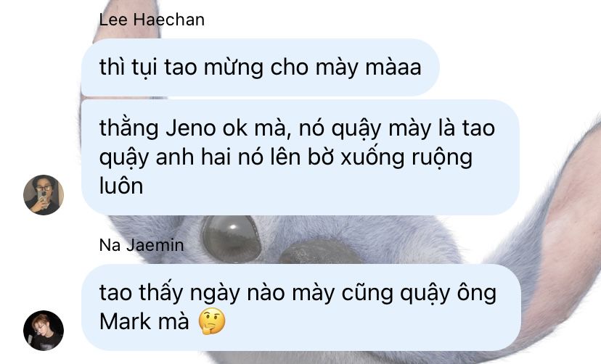Click the word 'mừng' in the first message
The width and height of the screenshot is (601, 364).
point(234,68)
